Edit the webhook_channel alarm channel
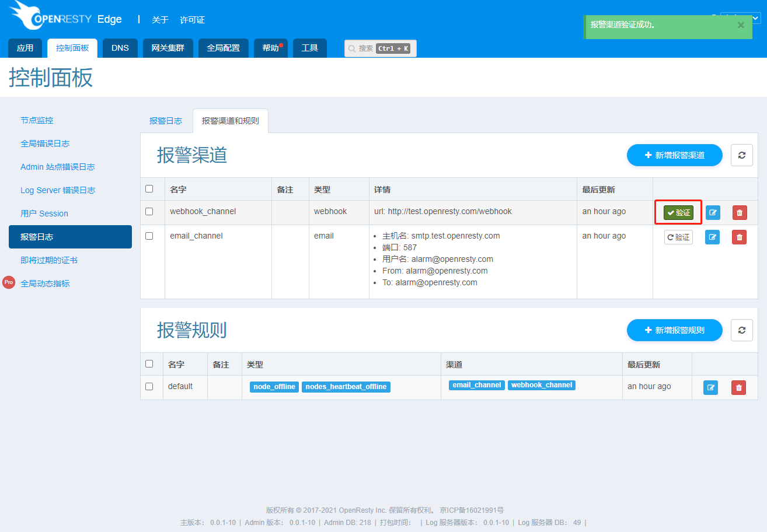This screenshot has height=532, width=767. pos(713,212)
